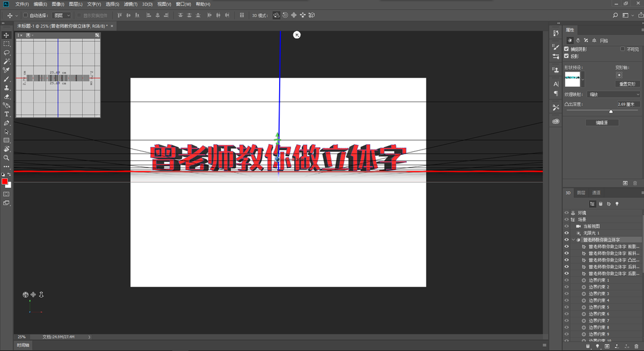Select the 边界约束 3 item in 3D panel
Viewport: 644px width, 351px height.
pos(596,293)
